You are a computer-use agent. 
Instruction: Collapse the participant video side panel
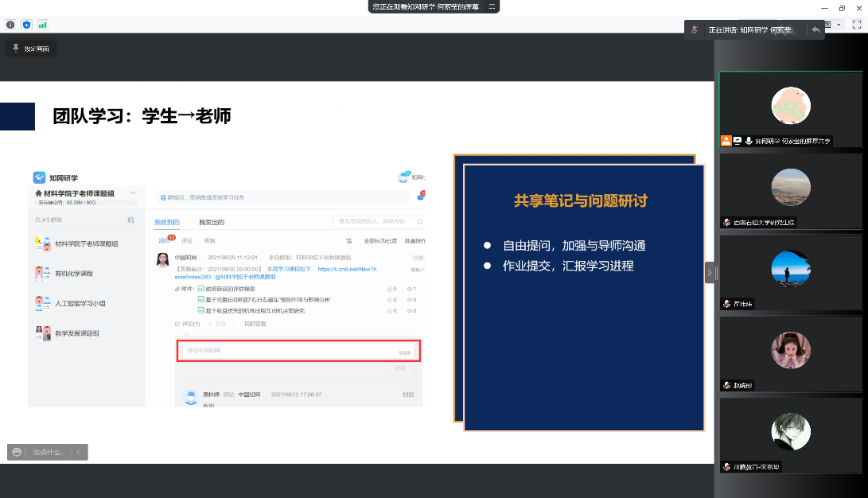click(709, 273)
